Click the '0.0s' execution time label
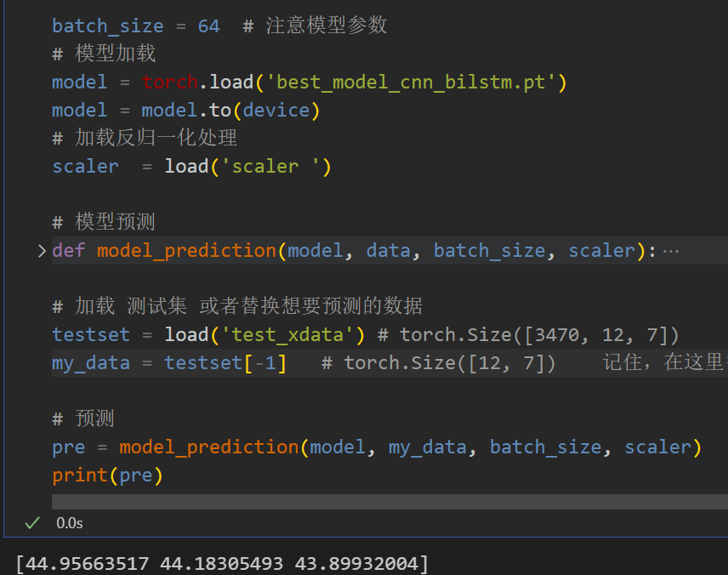 (69, 522)
